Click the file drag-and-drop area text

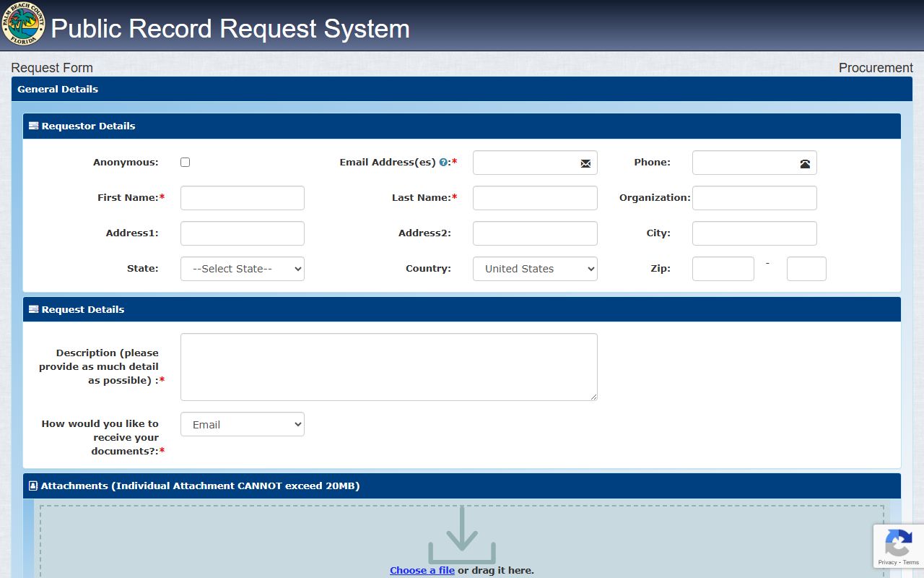pos(462,570)
